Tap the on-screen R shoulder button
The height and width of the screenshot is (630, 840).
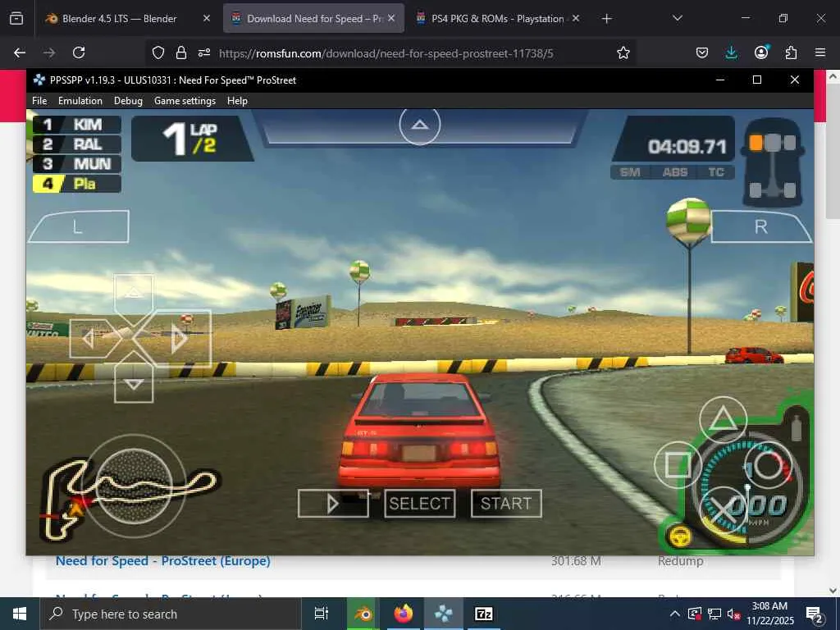[x=761, y=226]
